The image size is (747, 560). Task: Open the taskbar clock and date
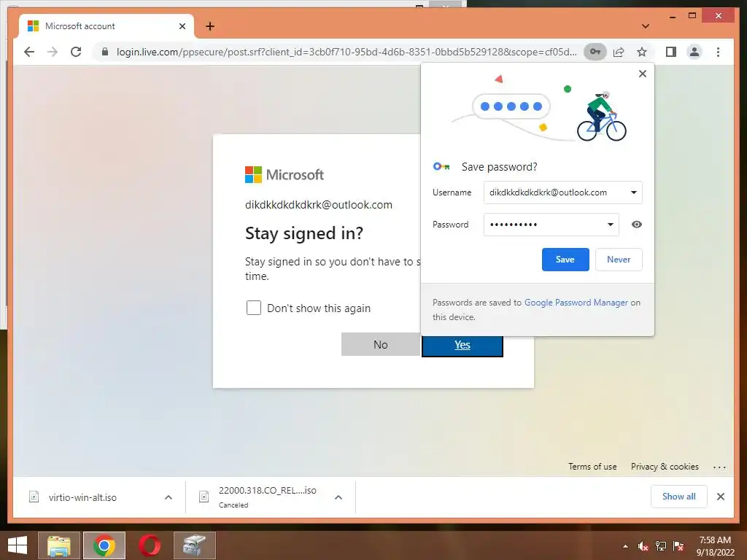click(715, 546)
